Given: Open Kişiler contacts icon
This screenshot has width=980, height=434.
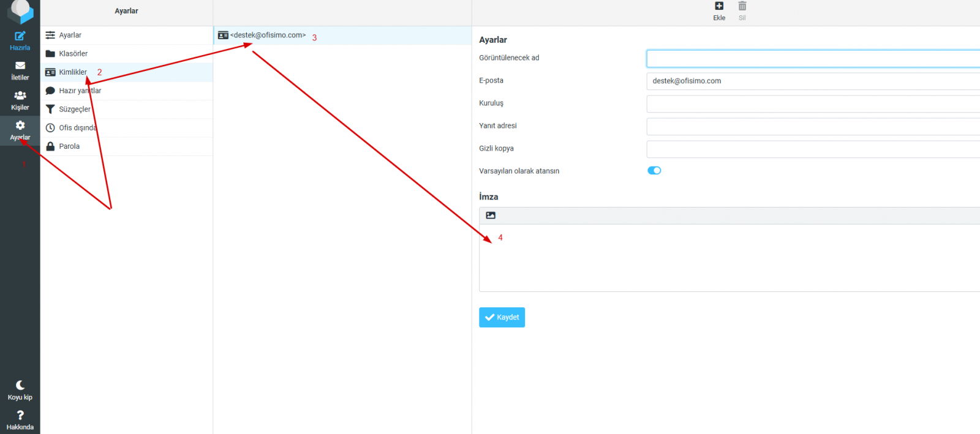Looking at the screenshot, I should tap(20, 96).
